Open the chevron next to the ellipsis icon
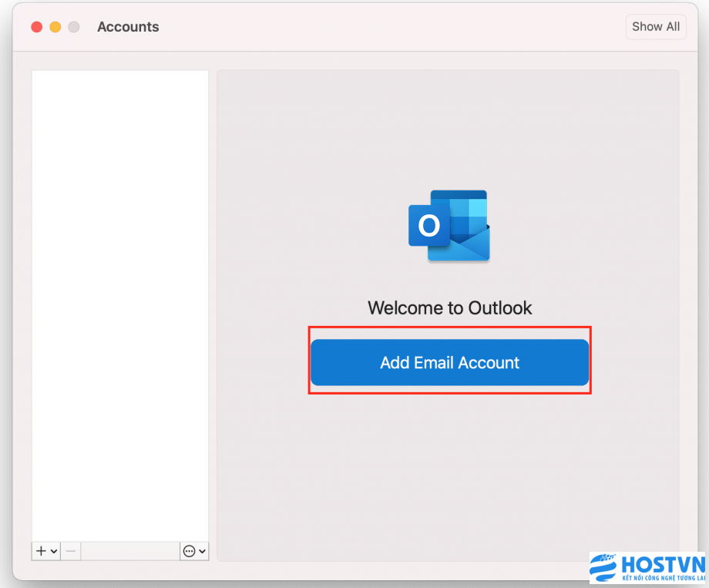The image size is (709, 588). click(202, 552)
